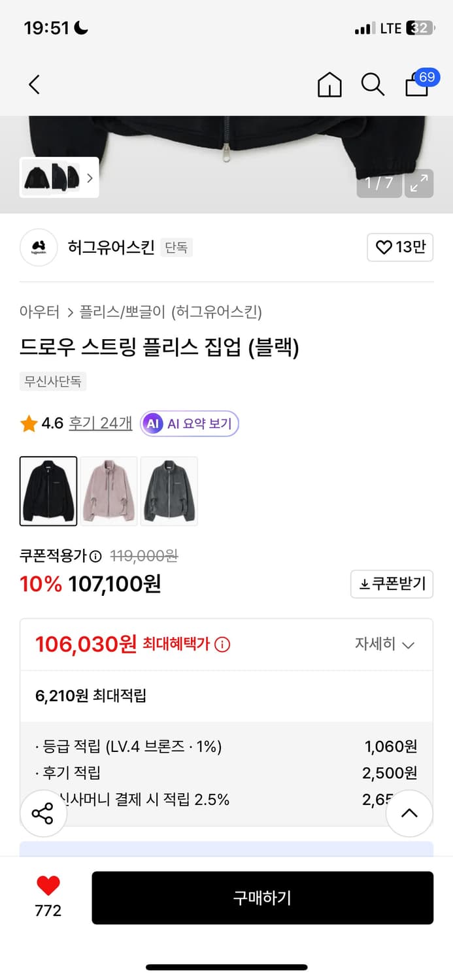Select the pink colorway thumbnail
This screenshot has height=980, width=453.
coord(109,491)
